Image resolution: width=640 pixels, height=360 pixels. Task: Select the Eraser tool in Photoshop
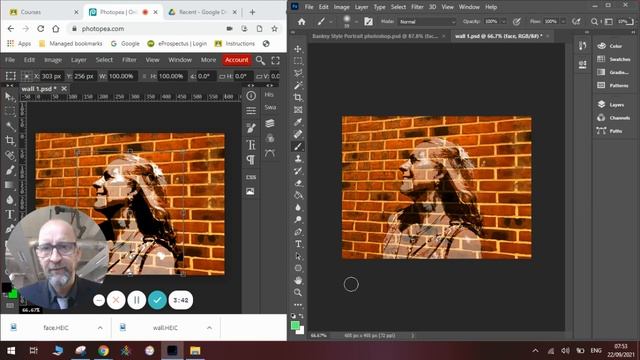tap(298, 183)
